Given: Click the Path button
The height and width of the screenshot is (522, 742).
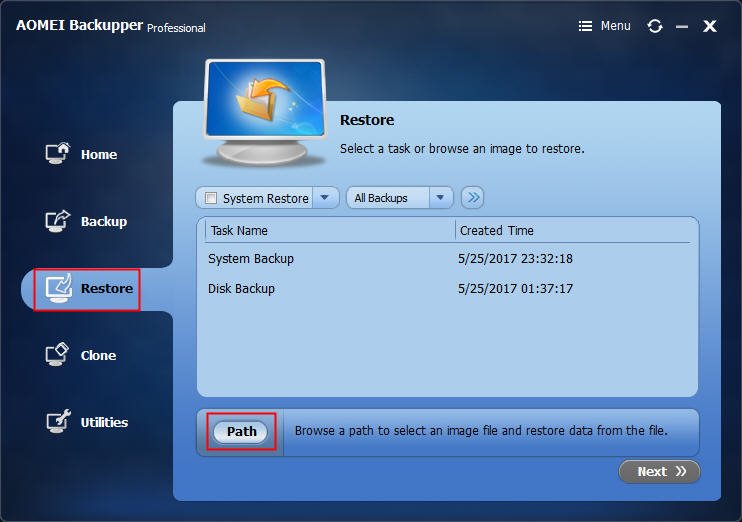Looking at the screenshot, I should [x=240, y=432].
